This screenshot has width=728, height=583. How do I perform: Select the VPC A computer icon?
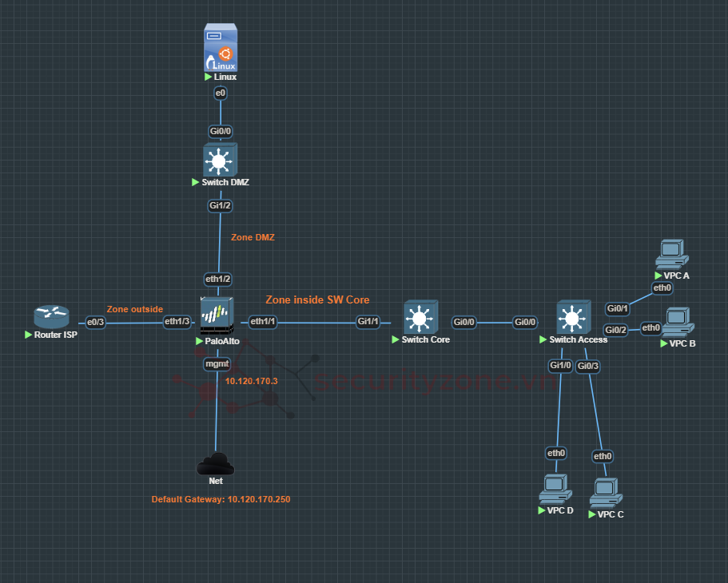point(670,254)
